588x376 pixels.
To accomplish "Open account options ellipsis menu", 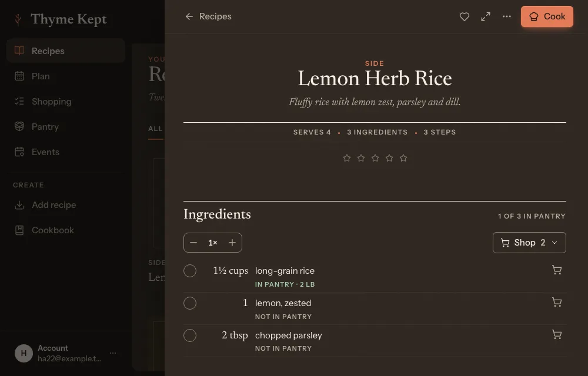I will (x=113, y=353).
